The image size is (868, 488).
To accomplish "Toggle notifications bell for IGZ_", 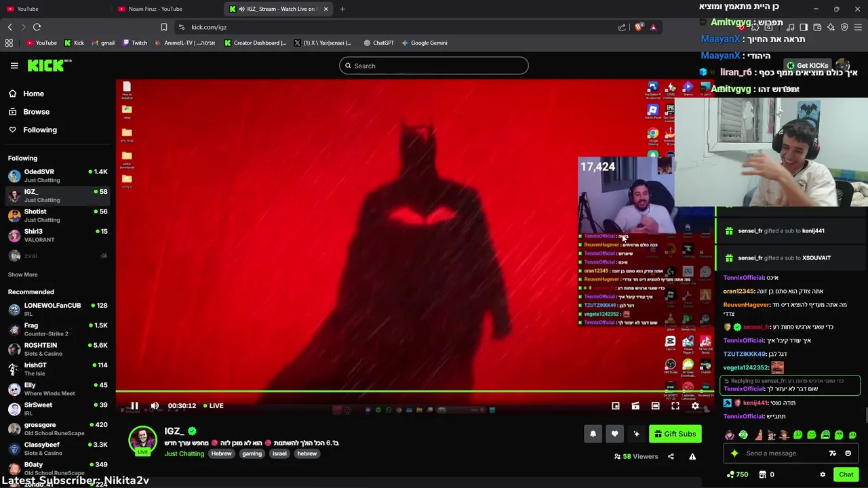I will [593, 434].
